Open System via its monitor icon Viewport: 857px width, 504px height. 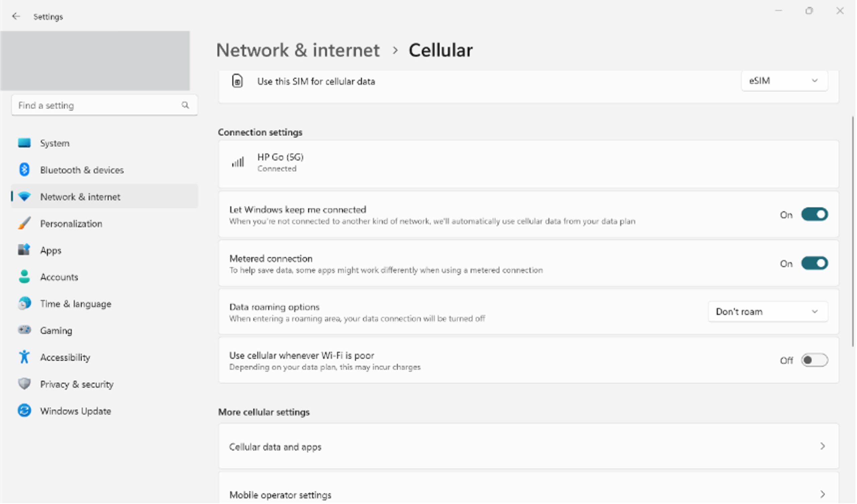[x=24, y=143]
